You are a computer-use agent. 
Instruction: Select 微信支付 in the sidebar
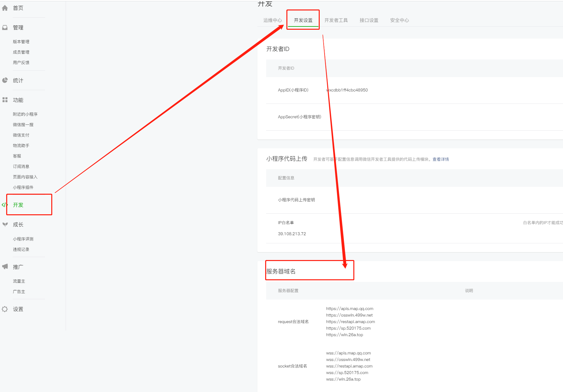(21, 135)
